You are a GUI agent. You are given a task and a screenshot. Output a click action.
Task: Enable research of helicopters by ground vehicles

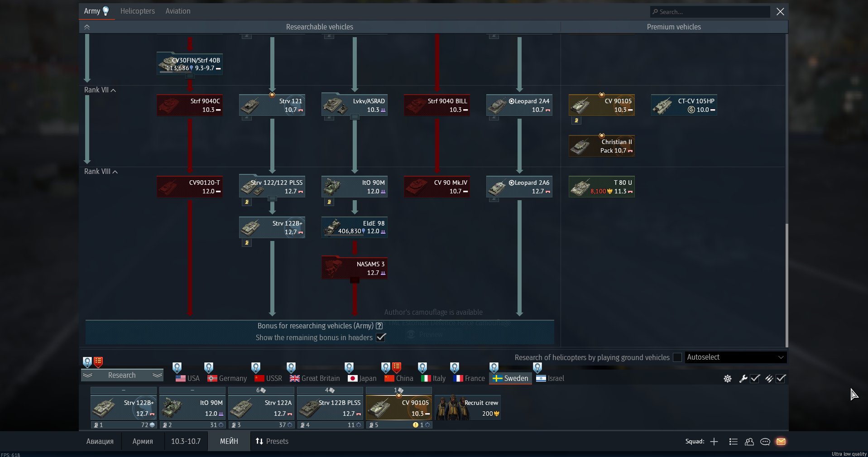[x=677, y=357]
